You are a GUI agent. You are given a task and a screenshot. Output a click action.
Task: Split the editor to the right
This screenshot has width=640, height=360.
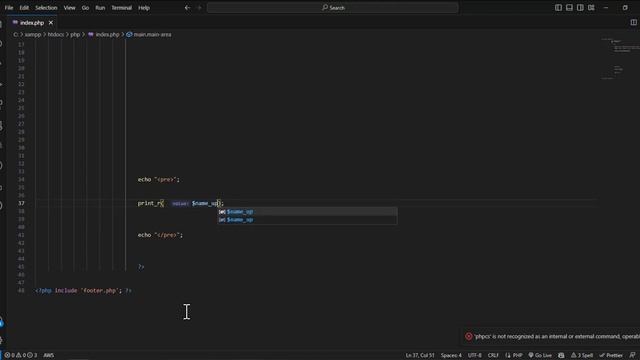(633, 22)
